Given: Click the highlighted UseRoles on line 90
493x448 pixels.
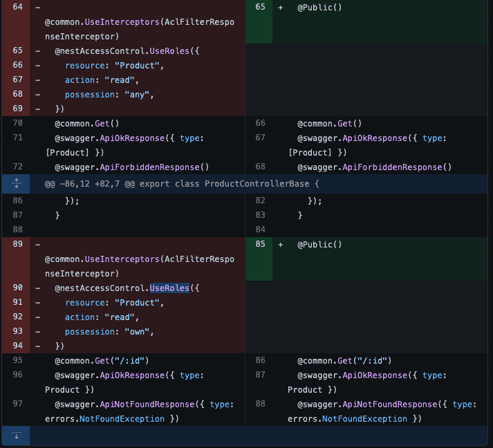Looking at the screenshot, I should 169,288.
